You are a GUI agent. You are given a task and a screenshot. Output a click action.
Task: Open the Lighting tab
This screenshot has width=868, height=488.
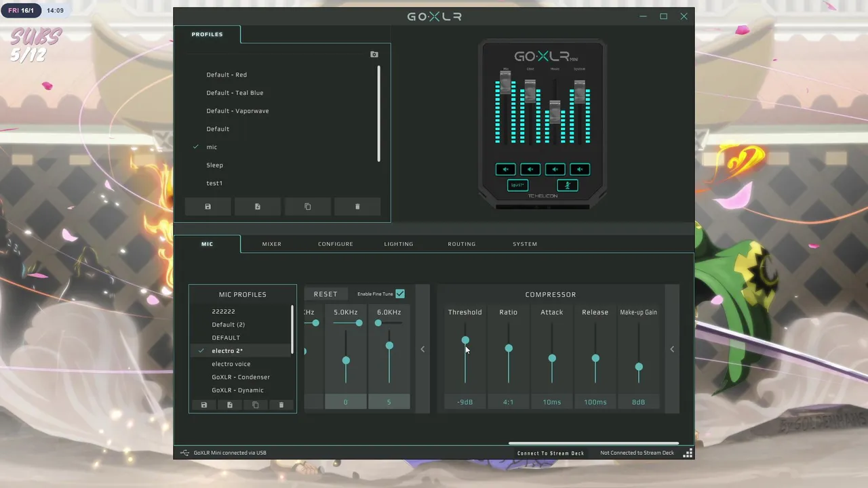click(x=399, y=244)
